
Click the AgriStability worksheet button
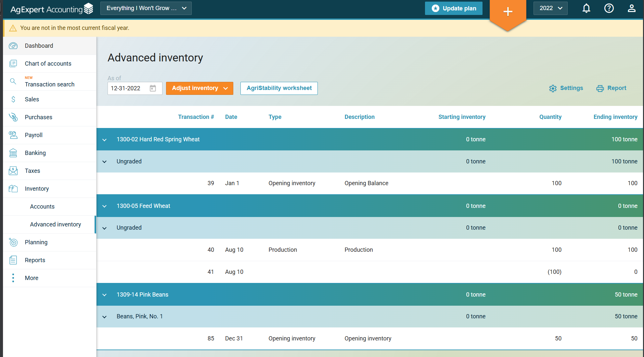click(279, 88)
